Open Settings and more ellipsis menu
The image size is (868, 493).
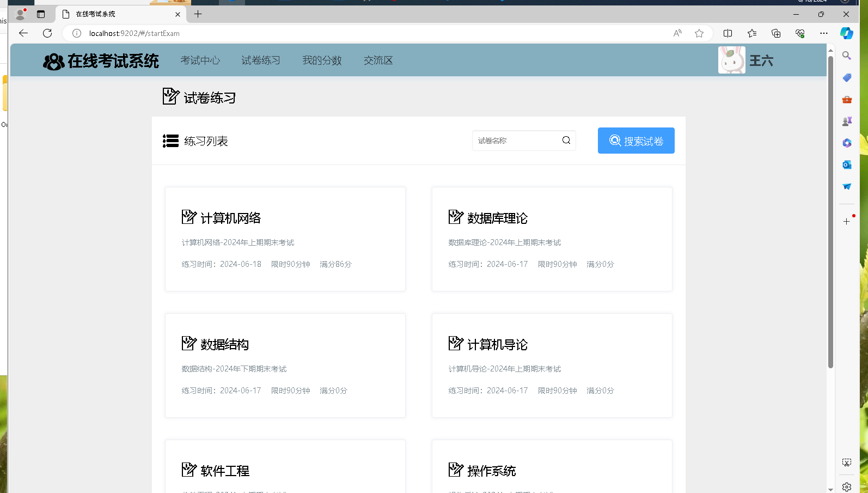(x=824, y=33)
